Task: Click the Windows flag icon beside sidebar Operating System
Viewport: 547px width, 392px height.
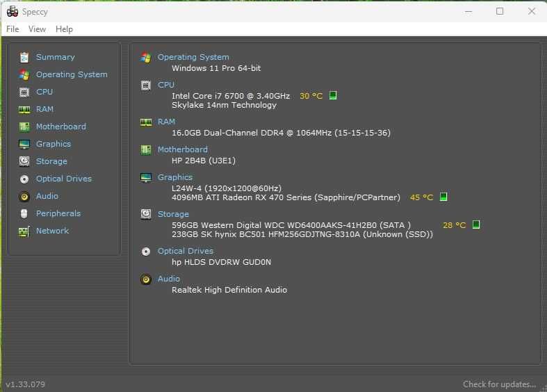Action: tap(24, 74)
